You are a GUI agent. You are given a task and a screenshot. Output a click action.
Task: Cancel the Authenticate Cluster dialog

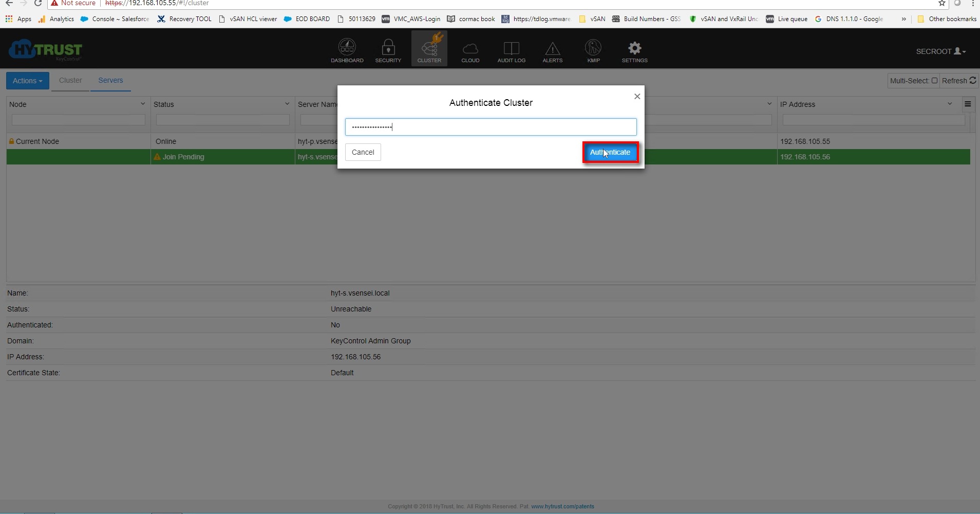point(363,152)
